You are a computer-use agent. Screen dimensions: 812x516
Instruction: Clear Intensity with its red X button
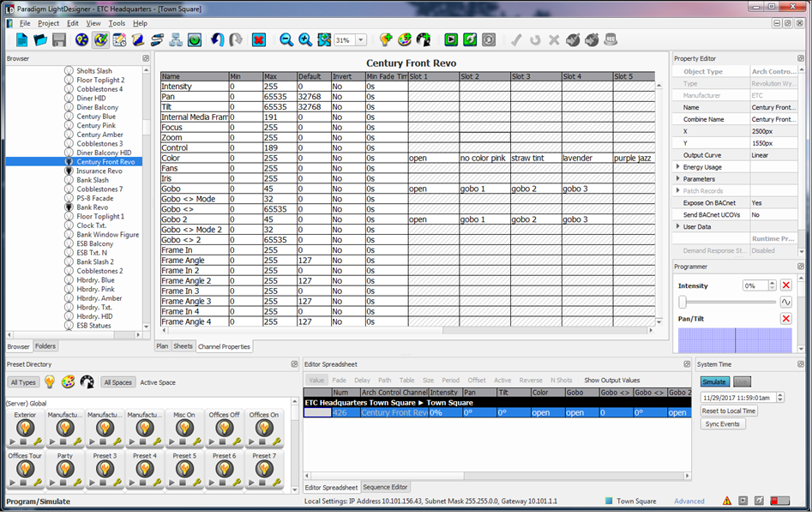click(785, 285)
